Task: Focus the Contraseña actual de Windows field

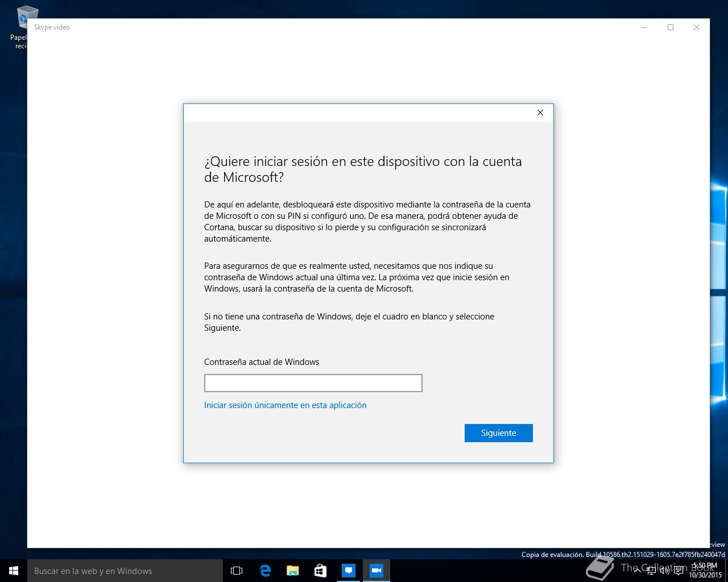Action: tap(313, 383)
